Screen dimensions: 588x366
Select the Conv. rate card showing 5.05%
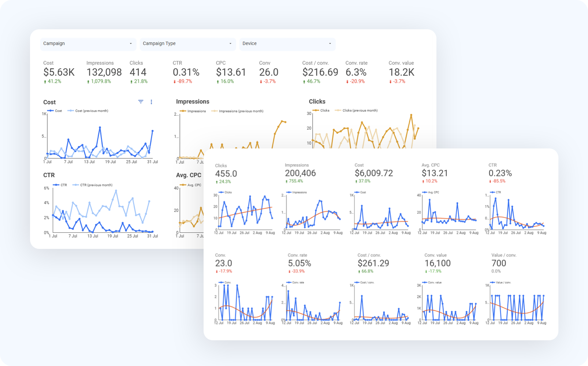click(299, 263)
